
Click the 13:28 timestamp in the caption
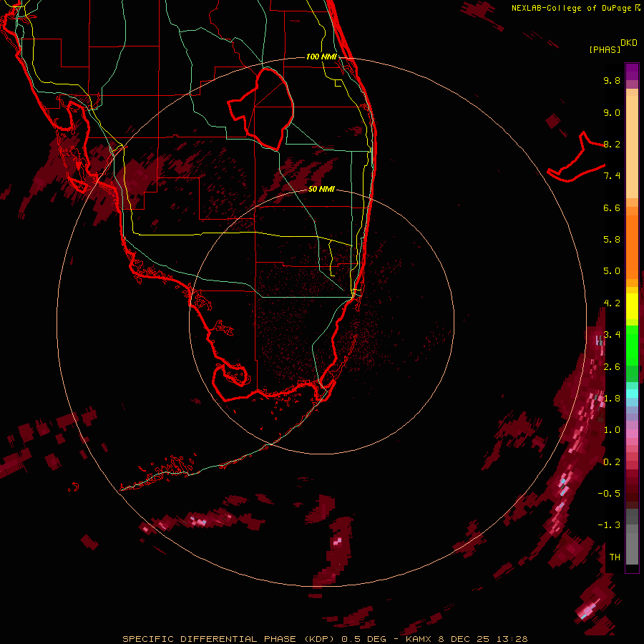tap(511, 639)
